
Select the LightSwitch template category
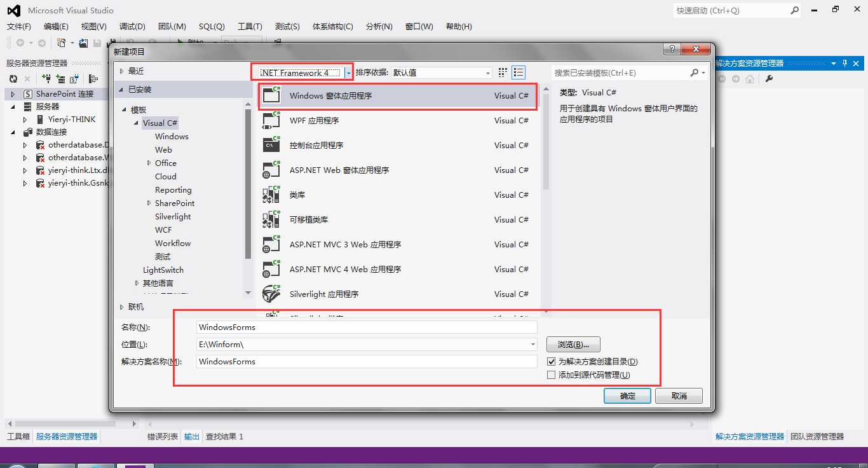tap(163, 270)
